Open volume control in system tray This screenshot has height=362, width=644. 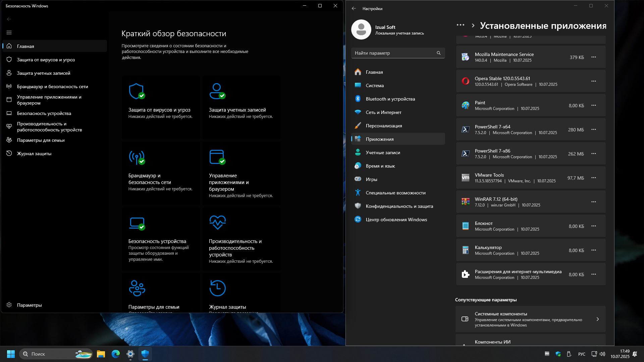coord(602,354)
